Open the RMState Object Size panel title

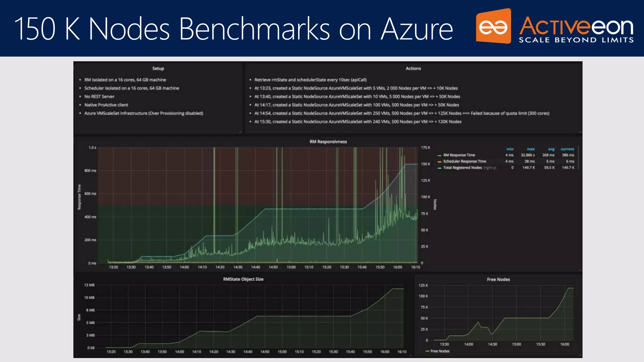click(243, 279)
